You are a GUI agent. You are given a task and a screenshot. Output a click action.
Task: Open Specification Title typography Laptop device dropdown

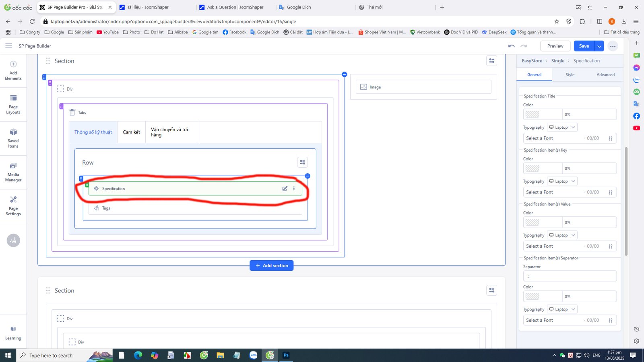[562, 127]
